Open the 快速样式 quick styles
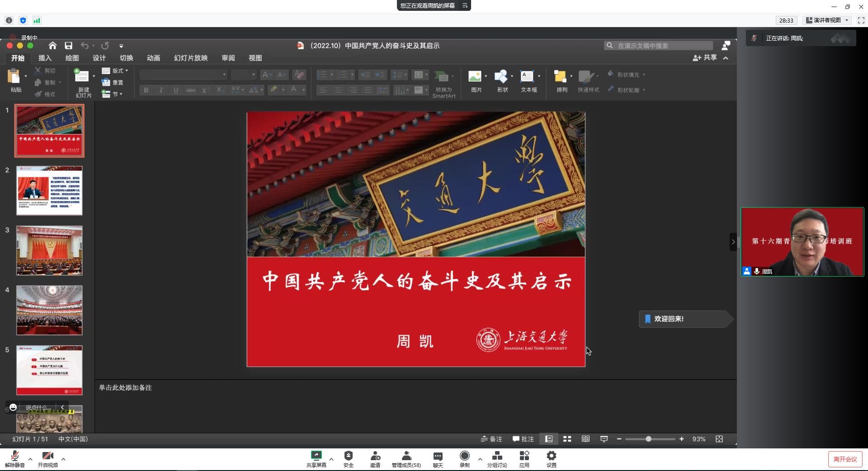868x471 pixels. tap(588, 82)
